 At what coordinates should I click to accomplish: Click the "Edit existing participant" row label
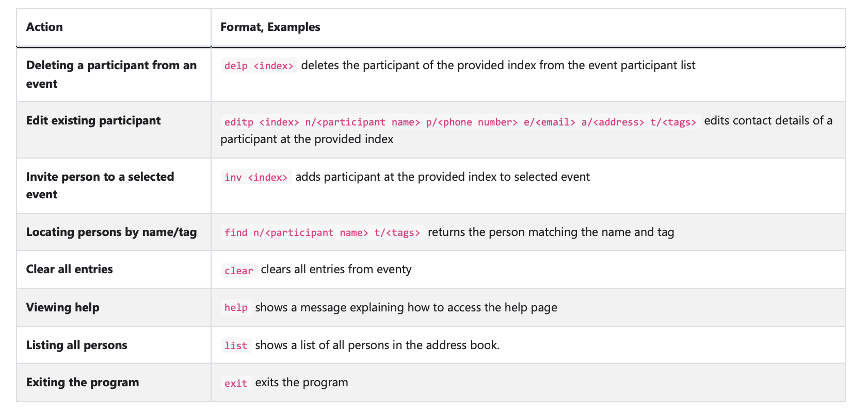click(93, 120)
